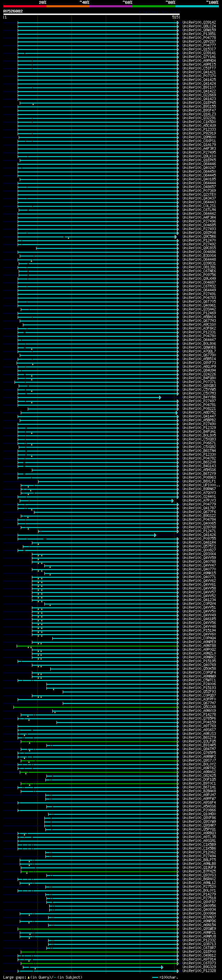Screen dimensions: 222x980
Task: Select hit label UniRef100_B8LPT5
Action: 199,860
